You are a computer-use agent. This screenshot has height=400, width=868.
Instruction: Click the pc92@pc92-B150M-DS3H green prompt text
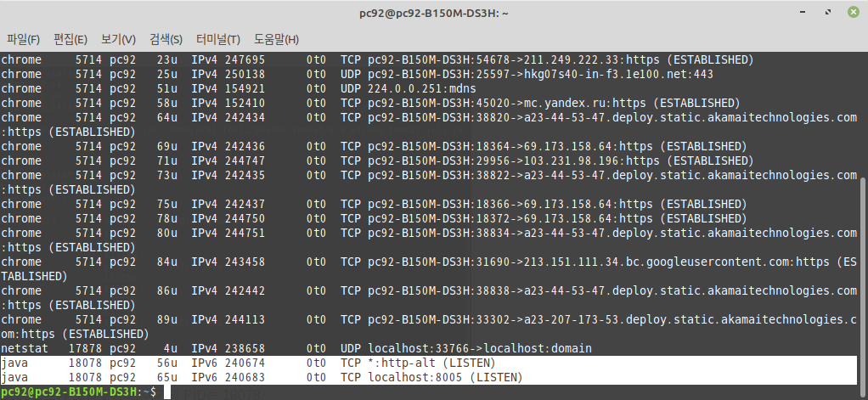point(68,392)
